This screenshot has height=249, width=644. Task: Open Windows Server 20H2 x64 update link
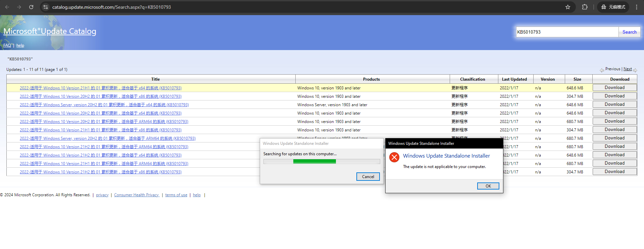coord(104,105)
